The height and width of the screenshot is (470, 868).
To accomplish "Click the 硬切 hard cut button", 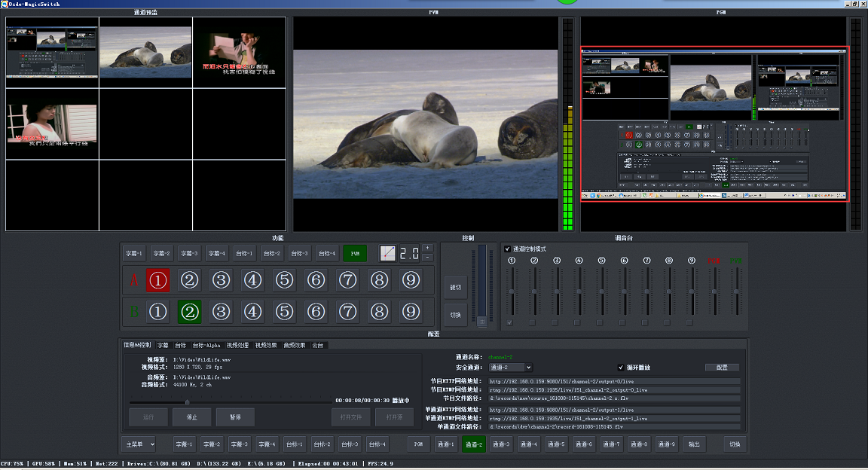I will click(456, 287).
